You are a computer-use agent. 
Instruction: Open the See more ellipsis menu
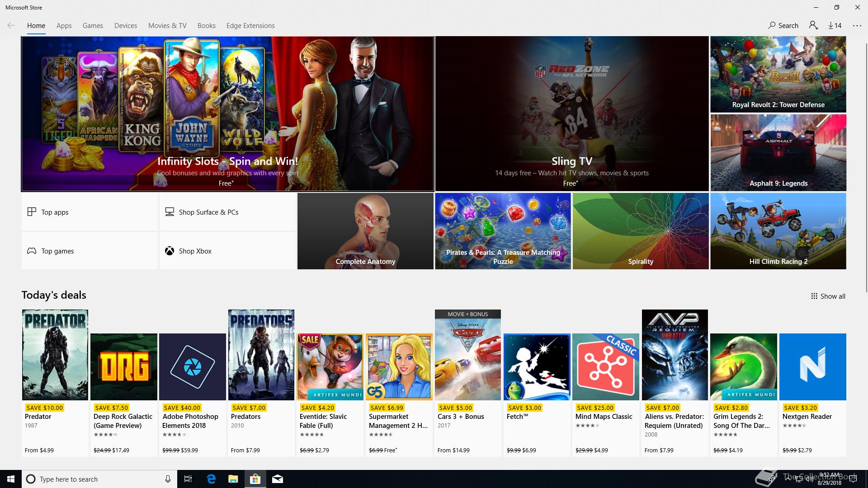point(857,26)
